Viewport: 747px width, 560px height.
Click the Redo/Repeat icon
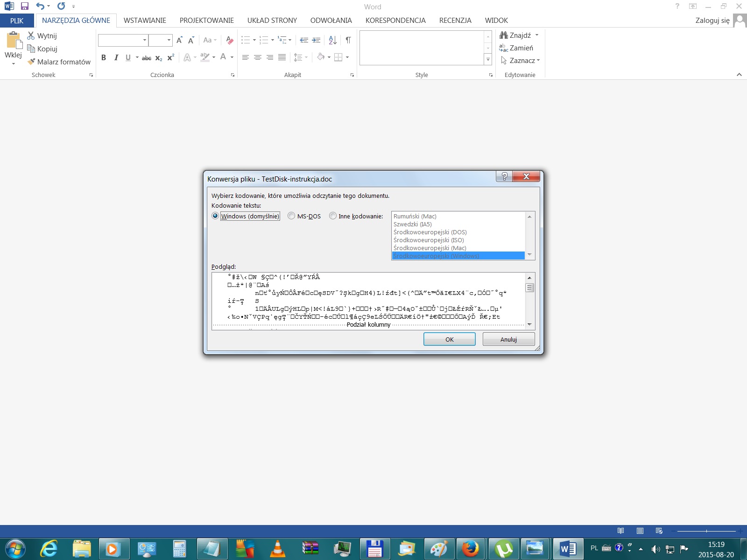61,6
